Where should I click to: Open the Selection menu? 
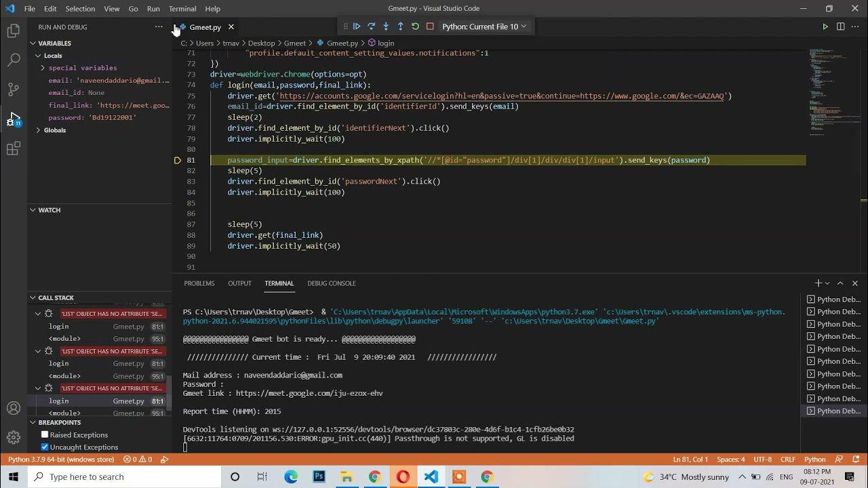[80, 9]
